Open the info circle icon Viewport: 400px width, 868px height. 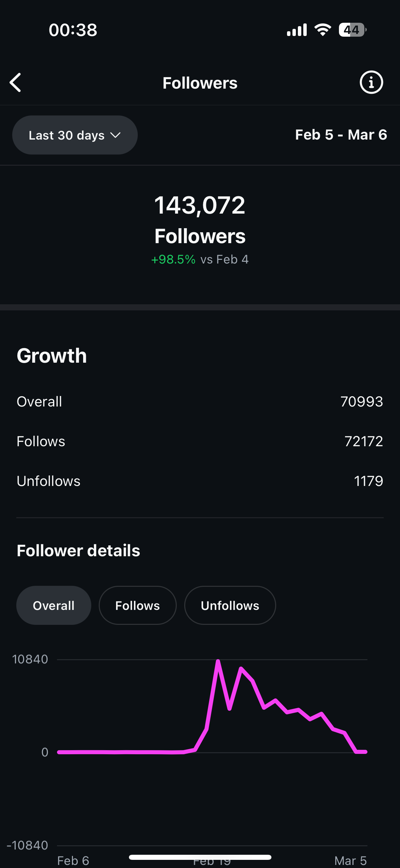pyautogui.click(x=371, y=83)
